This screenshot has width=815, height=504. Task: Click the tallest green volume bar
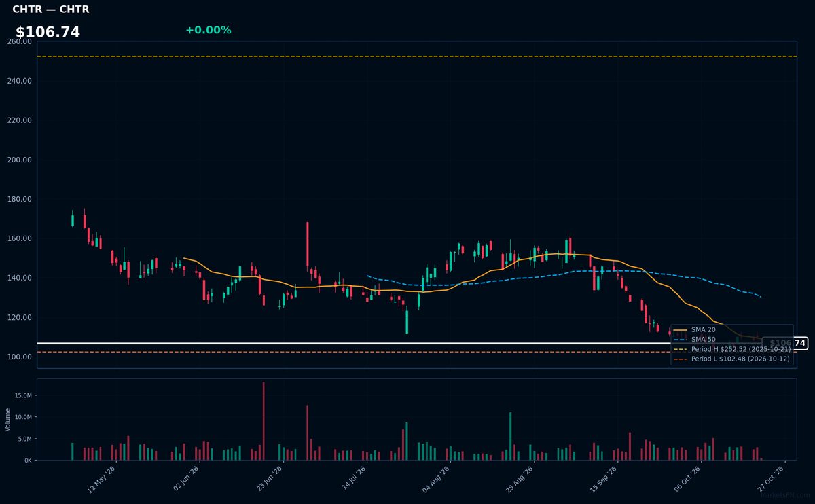pyautogui.click(x=510, y=436)
